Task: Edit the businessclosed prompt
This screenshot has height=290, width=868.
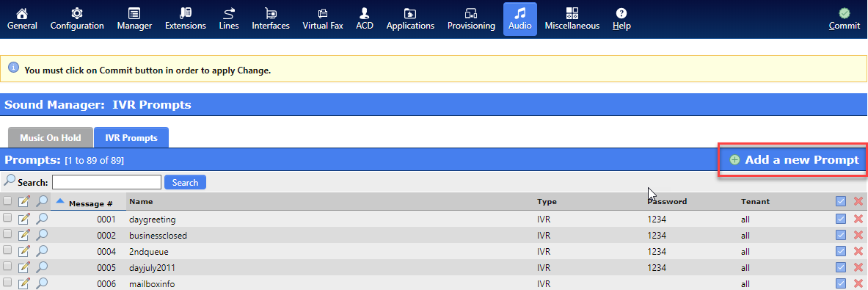Action: 24,235
